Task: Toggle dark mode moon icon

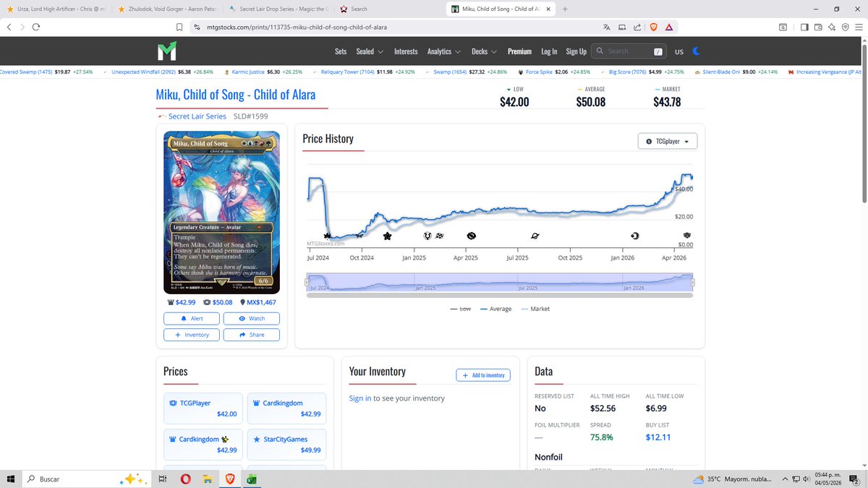Action: (696, 51)
